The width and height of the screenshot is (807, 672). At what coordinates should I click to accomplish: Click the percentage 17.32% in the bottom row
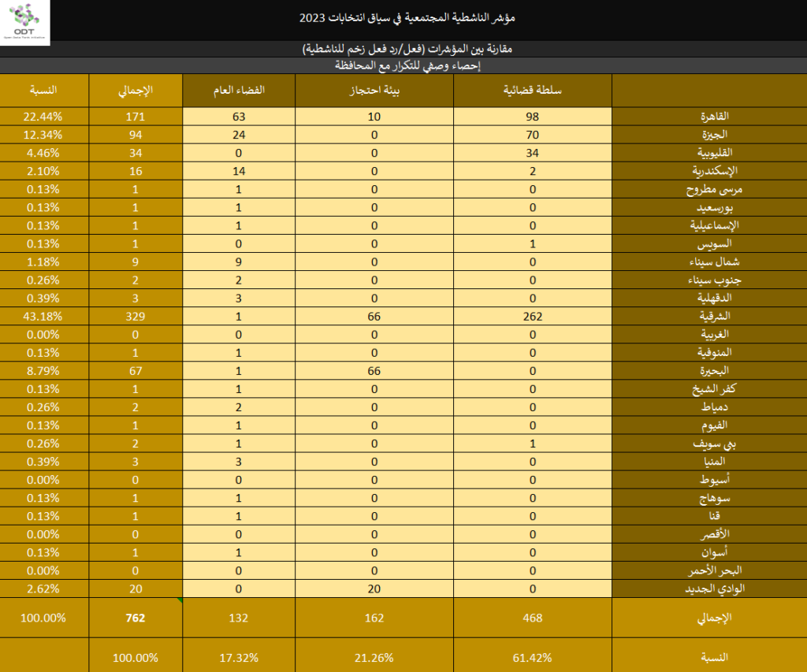pyautogui.click(x=239, y=658)
